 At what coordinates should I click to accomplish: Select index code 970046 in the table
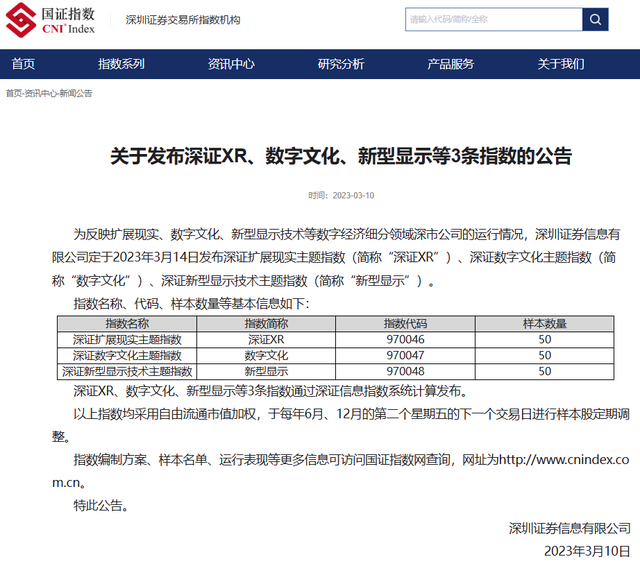point(404,340)
